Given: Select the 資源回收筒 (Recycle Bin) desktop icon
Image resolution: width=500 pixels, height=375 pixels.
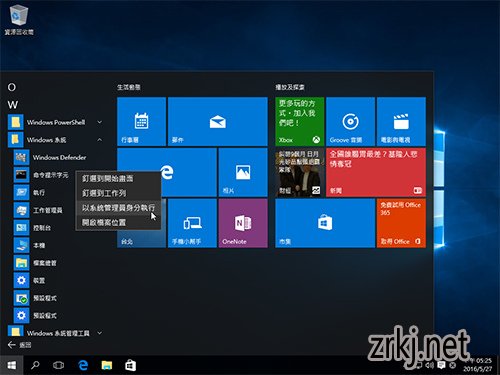Looking at the screenshot, I should pyautogui.click(x=19, y=19).
